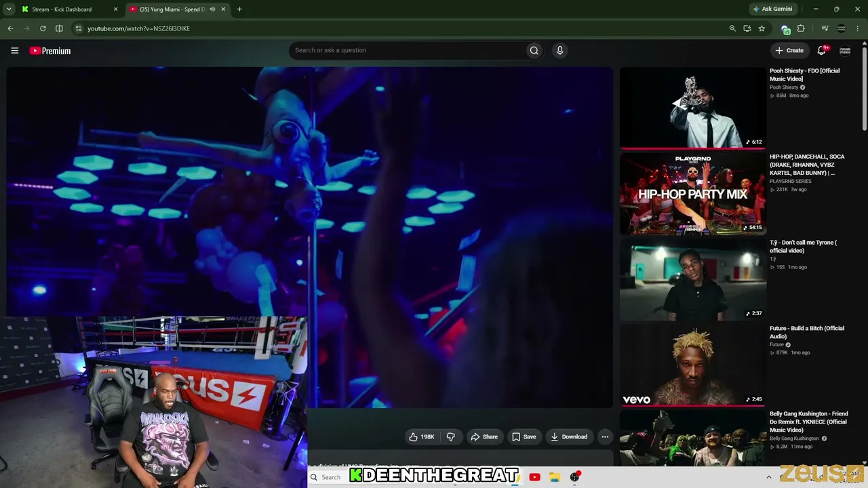Go to YouTube Premium home logo
This screenshot has width=868, height=488.
(50, 51)
